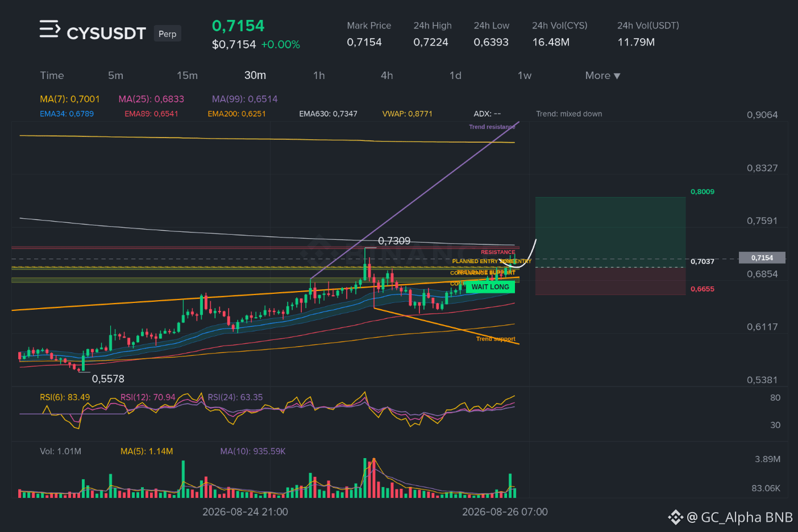
Task: Click the Trend resistance line label
Action: pyautogui.click(x=492, y=127)
